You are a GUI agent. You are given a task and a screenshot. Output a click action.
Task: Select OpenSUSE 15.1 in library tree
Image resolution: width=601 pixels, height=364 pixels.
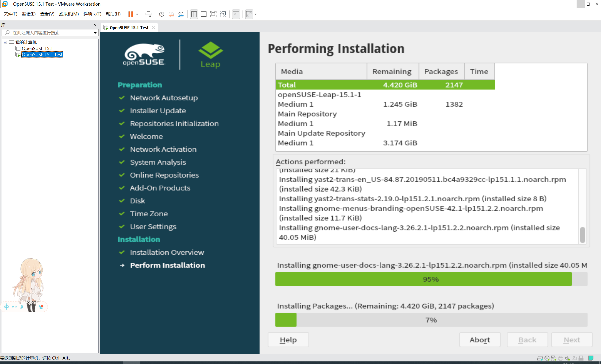[x=37, y=48]
